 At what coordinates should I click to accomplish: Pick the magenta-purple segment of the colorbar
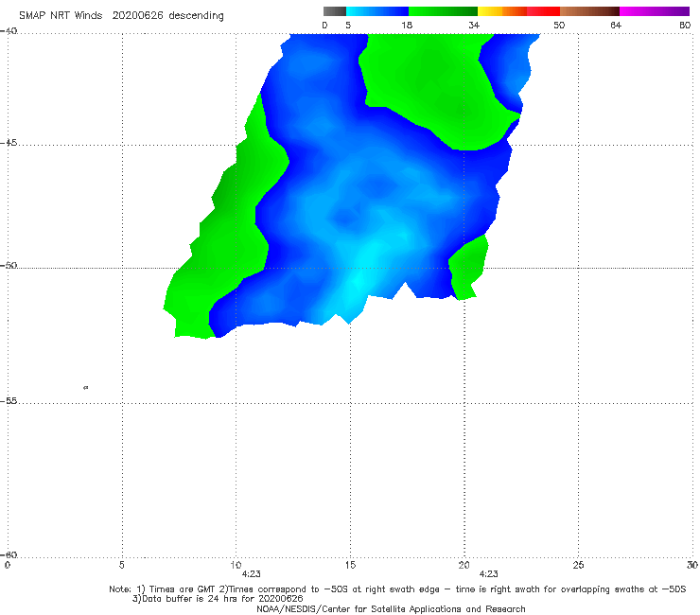[x=655, y=11]
